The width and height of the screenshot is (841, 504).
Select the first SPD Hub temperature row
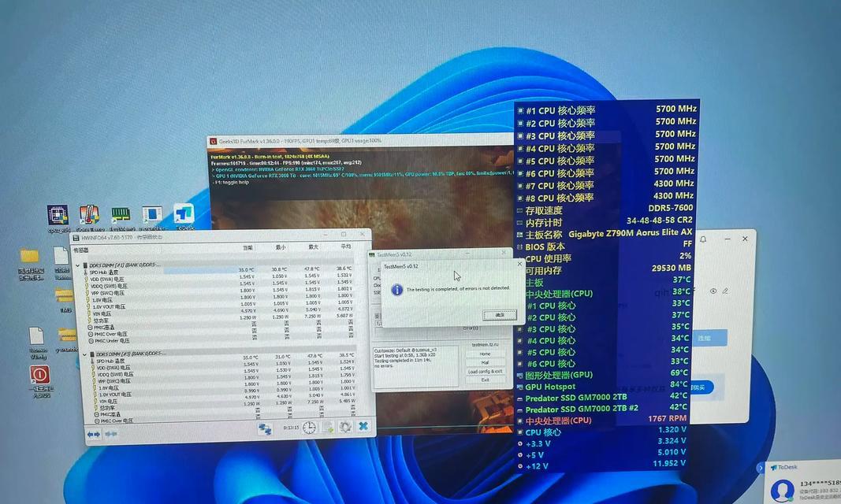[x=221, y=272]
